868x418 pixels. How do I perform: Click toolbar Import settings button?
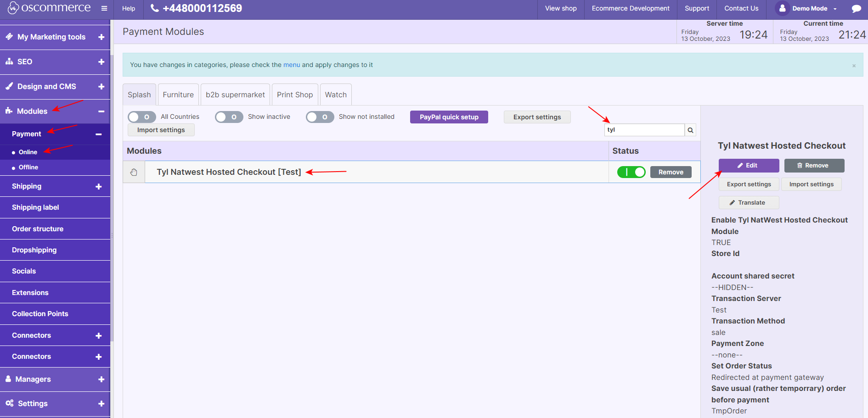click(161, 130)
